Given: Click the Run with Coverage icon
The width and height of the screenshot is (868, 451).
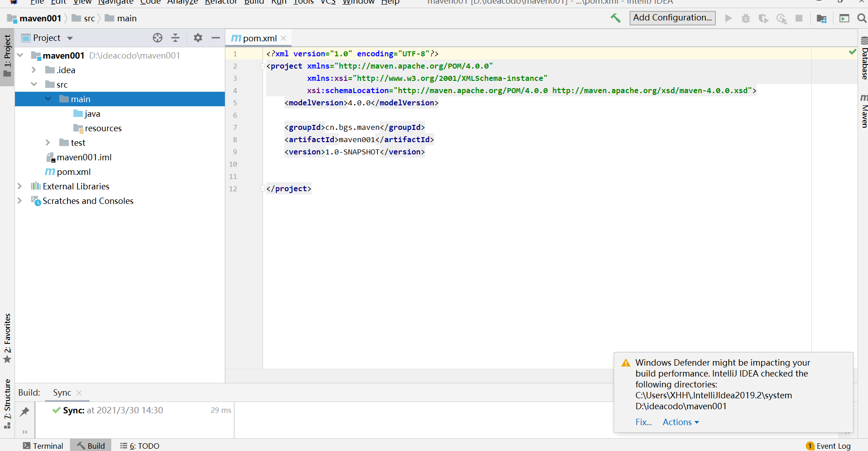Looking at the screenshot, I should [x=764, y=18].
